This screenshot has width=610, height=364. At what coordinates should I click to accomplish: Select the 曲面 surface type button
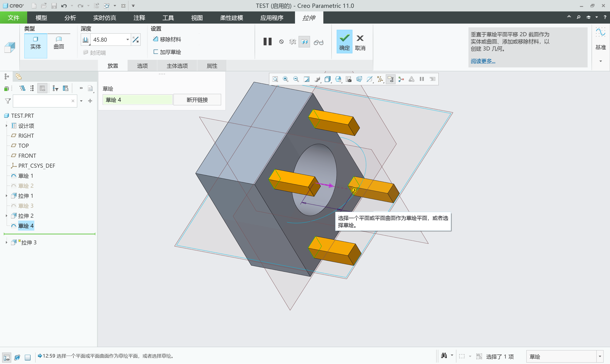point(59,43)
